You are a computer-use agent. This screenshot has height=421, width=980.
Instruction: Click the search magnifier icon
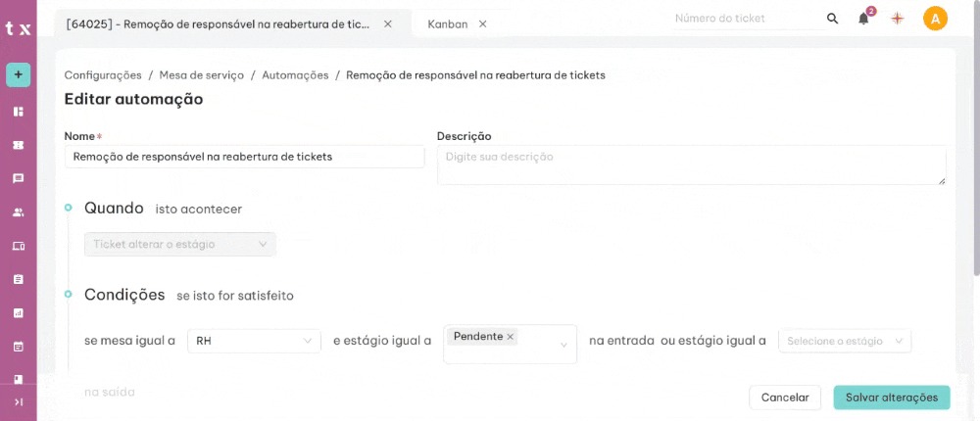click(833, 19)
